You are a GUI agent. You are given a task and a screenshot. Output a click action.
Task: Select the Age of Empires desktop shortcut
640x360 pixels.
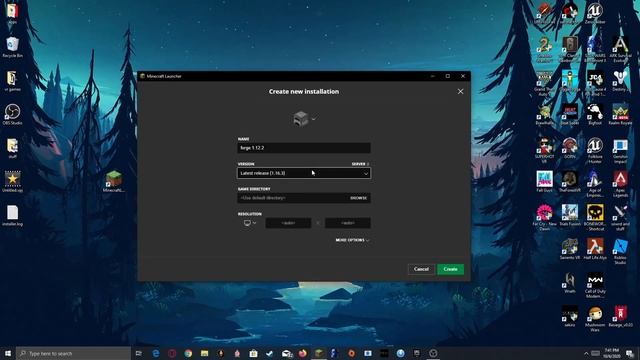pos(595,184)
